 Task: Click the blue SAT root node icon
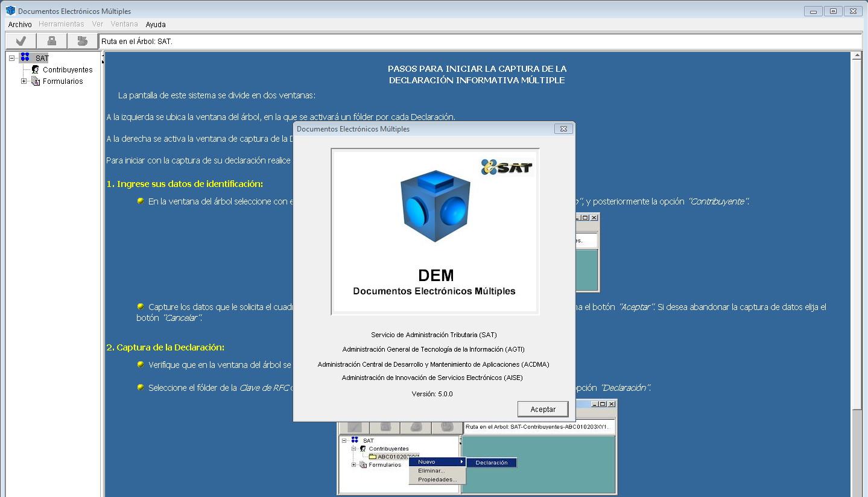pos(25,58)
